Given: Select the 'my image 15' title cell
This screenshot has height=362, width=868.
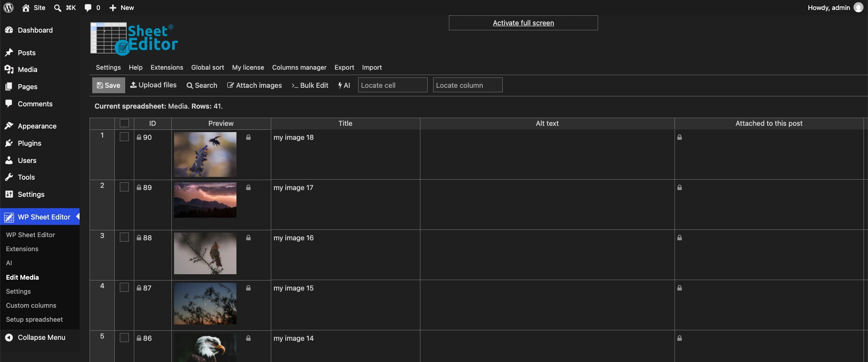Looking at the screenshot, I should point(345,305).
